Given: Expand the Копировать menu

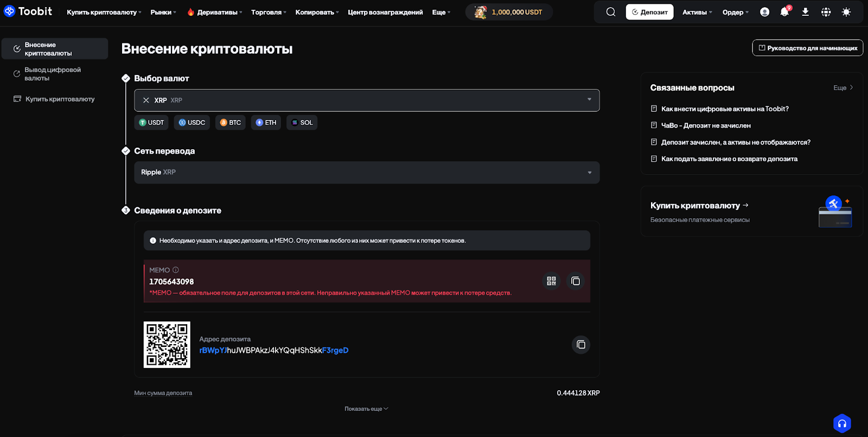Looking at the screenshot, I should (317, 12).
